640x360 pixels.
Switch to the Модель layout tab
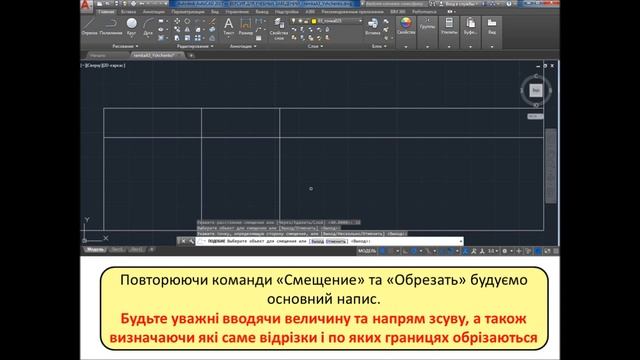click(95, 249)
